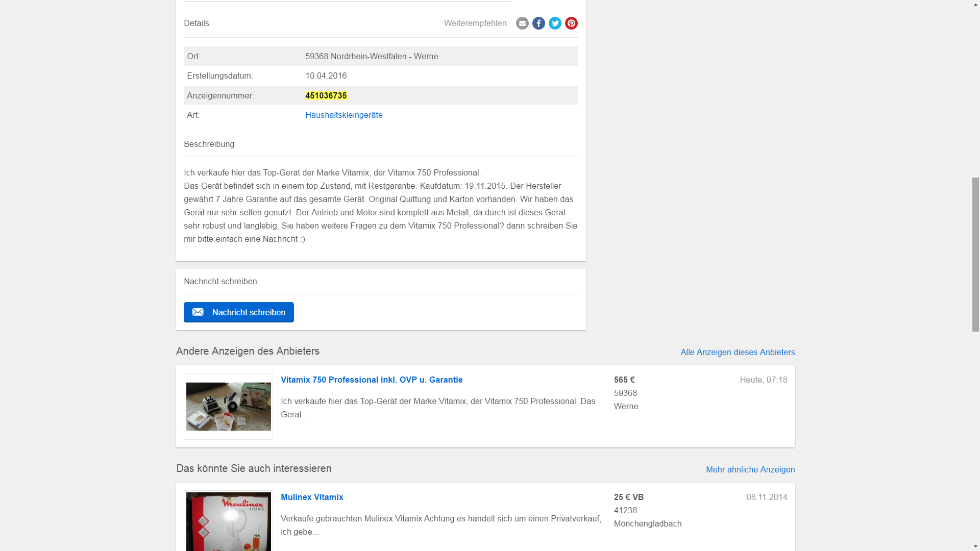Image resolution: width=980 pixels, height=551 pixels.
Task: Click the 08.11.2014 date
Action: 767,497
